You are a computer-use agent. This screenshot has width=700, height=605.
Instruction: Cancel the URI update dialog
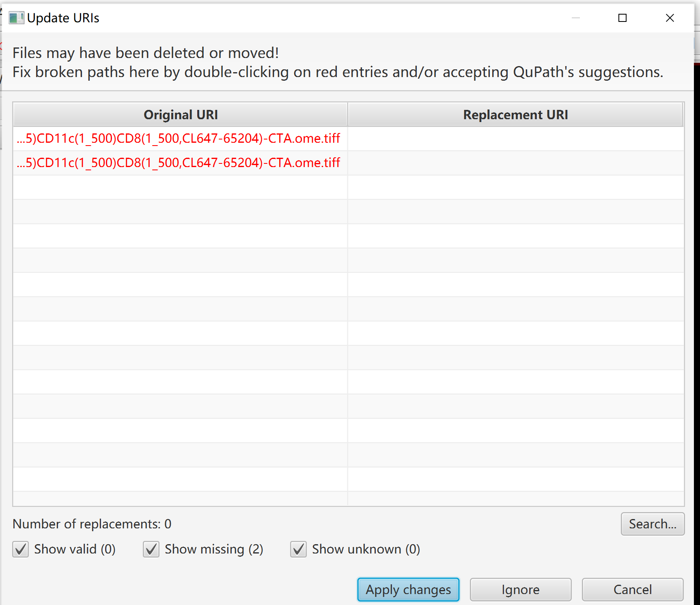point(632,590)
